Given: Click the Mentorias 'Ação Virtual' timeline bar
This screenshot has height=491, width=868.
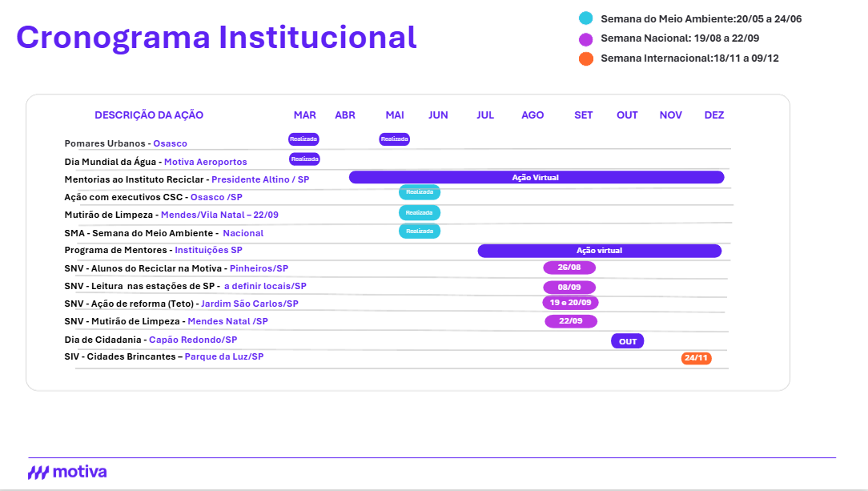Looking at the screenshot, I should (x=536, y=177).
